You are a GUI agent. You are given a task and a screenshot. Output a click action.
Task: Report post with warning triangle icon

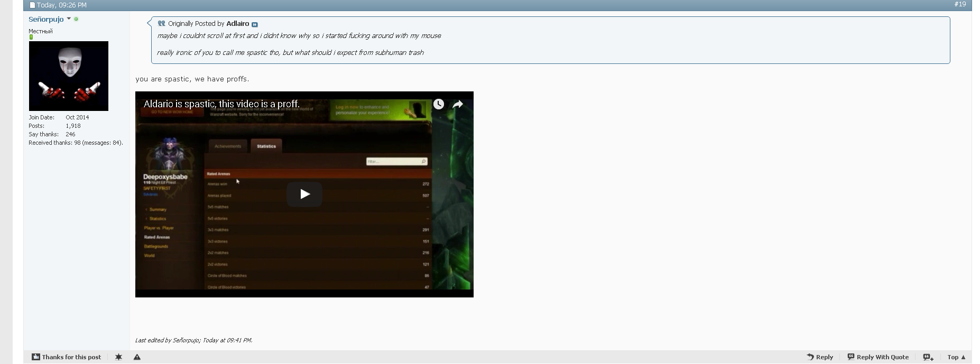(137, 357)
